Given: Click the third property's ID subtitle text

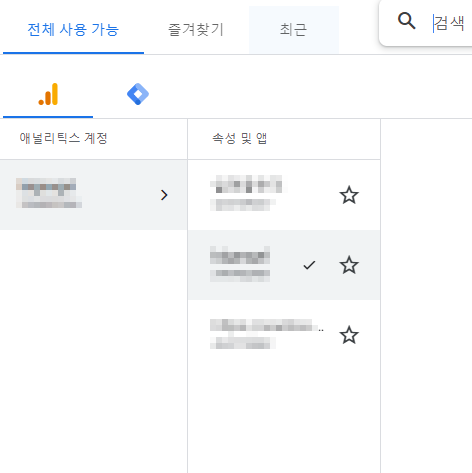Looking at the screenshot, I should [x=243, y=343].
